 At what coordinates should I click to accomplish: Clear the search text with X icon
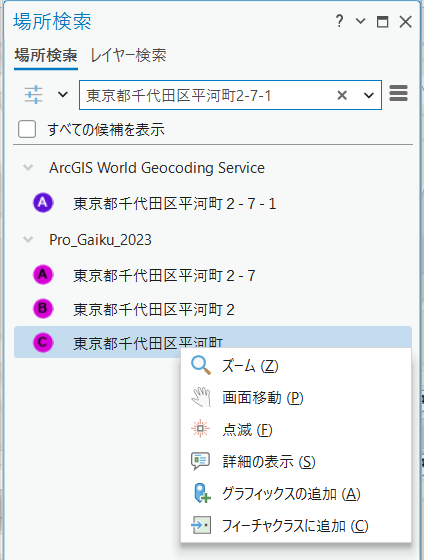point(342,95)
